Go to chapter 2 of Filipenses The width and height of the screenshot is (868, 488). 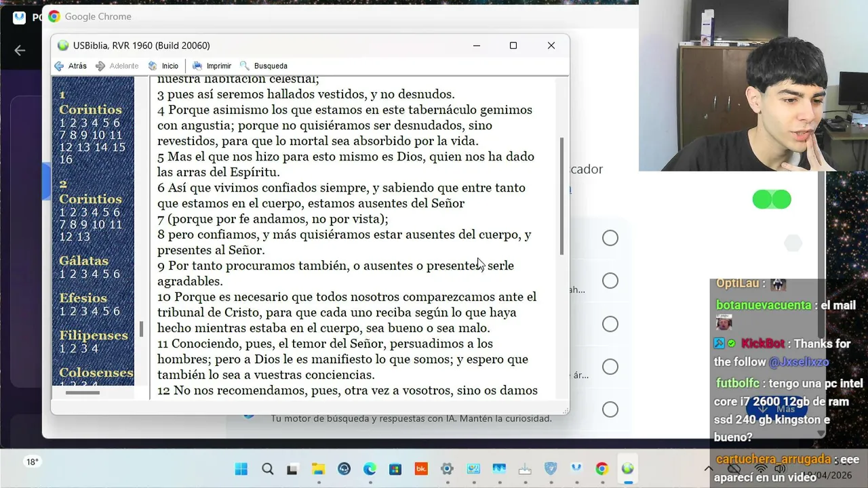click(x=73, y=348)
